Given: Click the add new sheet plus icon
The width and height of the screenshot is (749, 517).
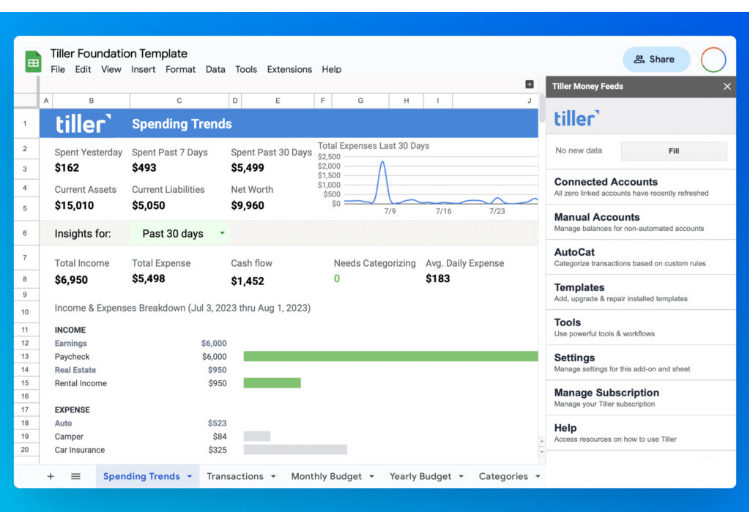Looking at the screenshot, I should click(x=51, y=476).
